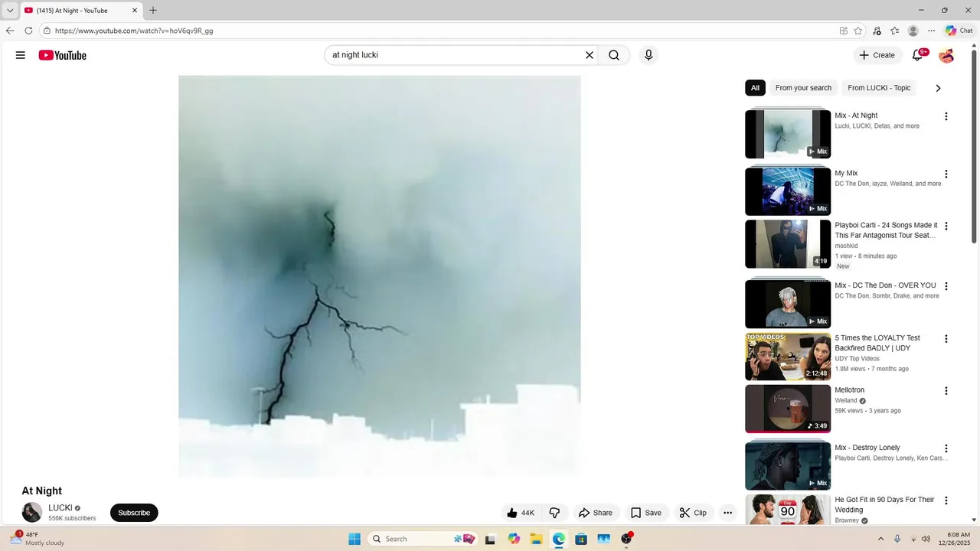Open the browser profile icon
980x551 pixels.
[x=913, y=31]
